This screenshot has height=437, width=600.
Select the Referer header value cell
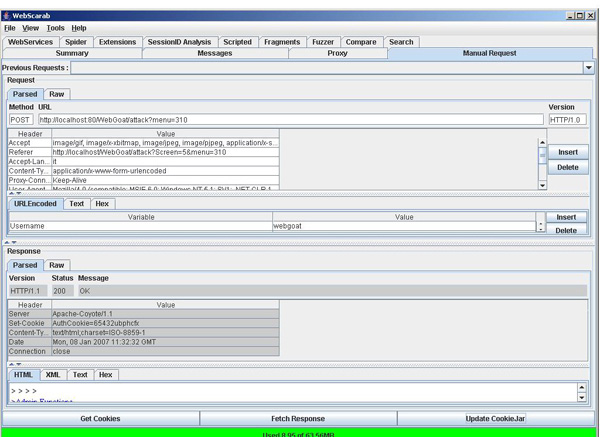(165, 152)
